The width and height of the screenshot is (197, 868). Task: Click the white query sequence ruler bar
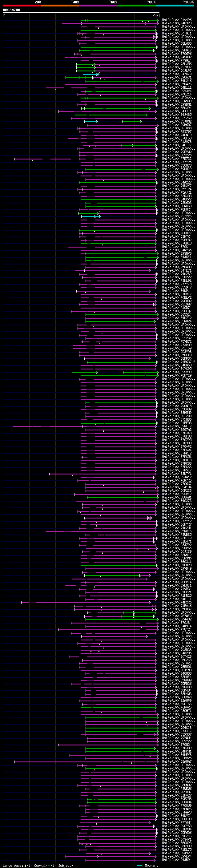pos(81,13)
